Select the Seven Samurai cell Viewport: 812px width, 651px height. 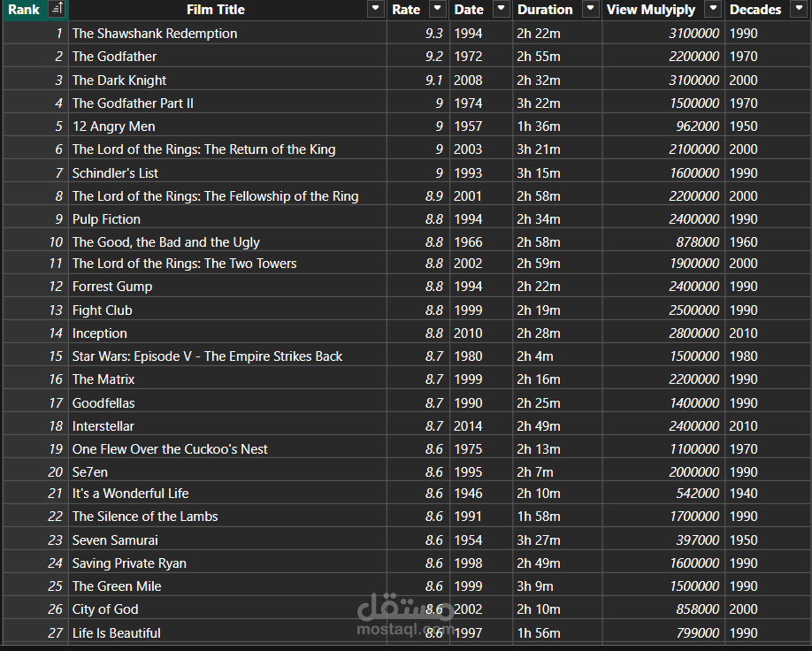(228, 540)
